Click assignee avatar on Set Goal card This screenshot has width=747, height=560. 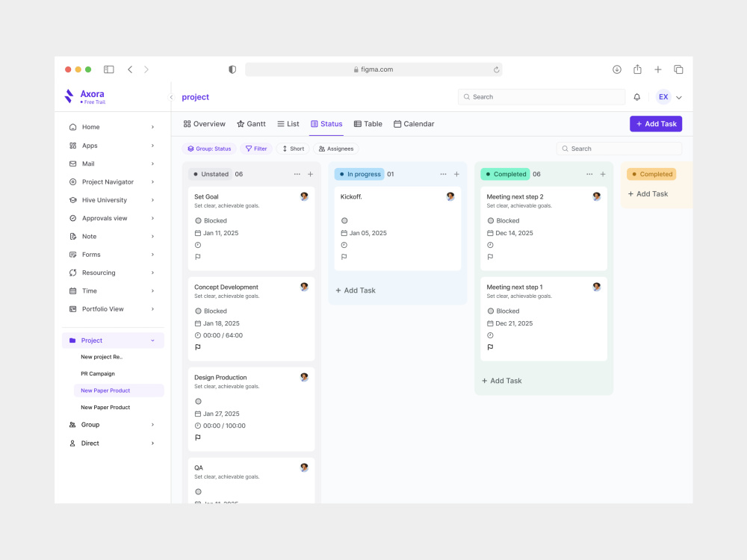point(305,196)
